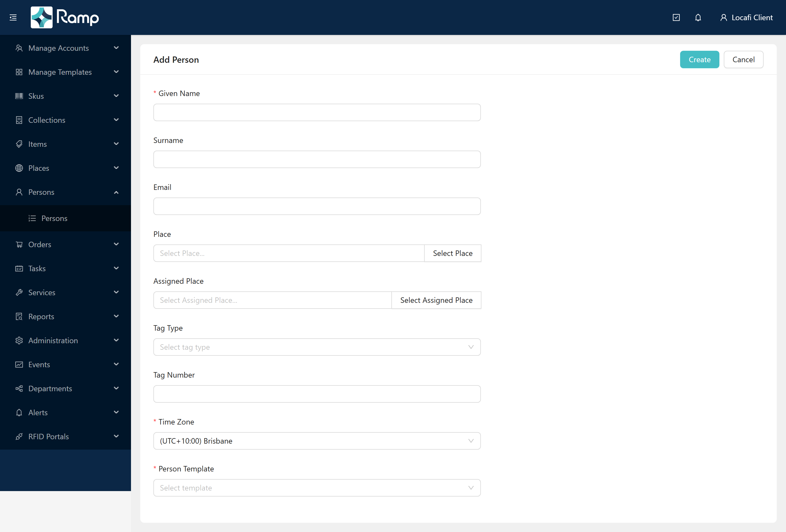Open the Events menu
Screen dimensions: 786x532
(65, 364)
